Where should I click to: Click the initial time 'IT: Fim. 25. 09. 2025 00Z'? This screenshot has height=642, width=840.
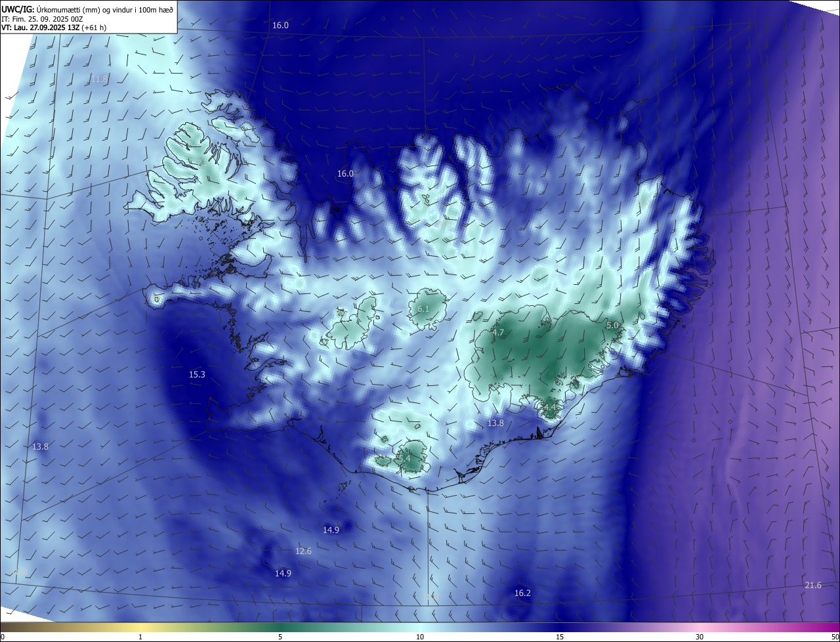[42, 19]
